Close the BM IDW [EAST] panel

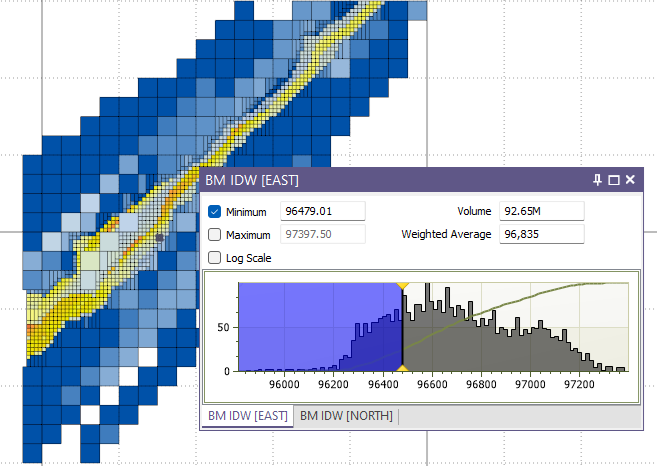point(630,180)
